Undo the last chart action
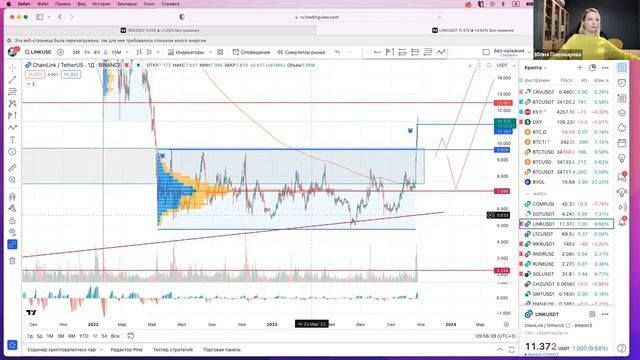 [337, 52]
